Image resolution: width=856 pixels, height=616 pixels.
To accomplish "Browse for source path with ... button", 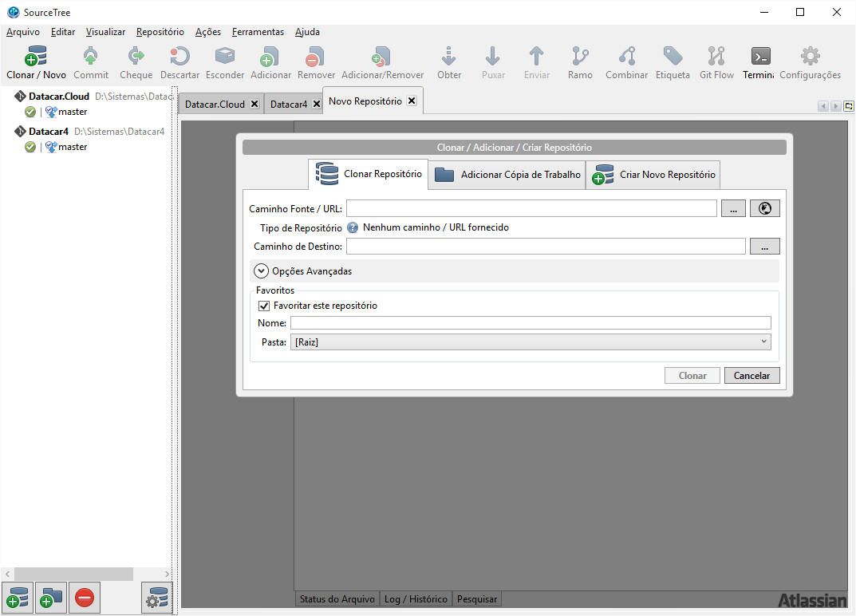I will 733,208.
